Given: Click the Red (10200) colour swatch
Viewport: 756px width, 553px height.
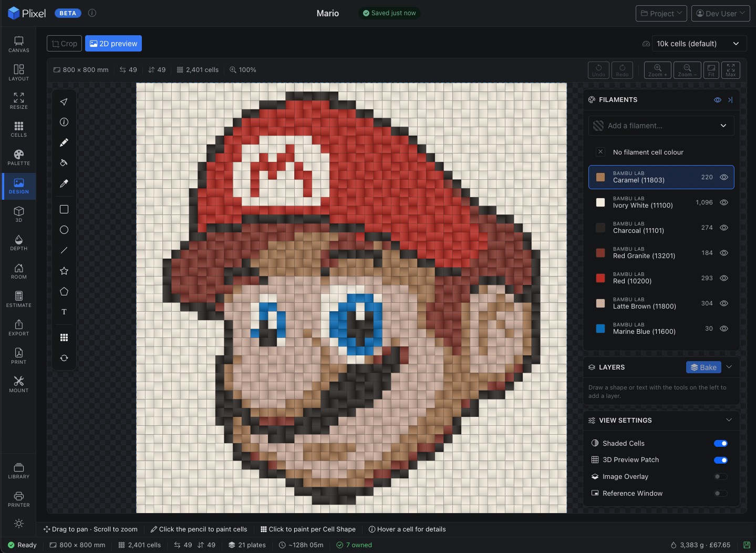Looking at the screenshot, I should click(x=600, y=278).
